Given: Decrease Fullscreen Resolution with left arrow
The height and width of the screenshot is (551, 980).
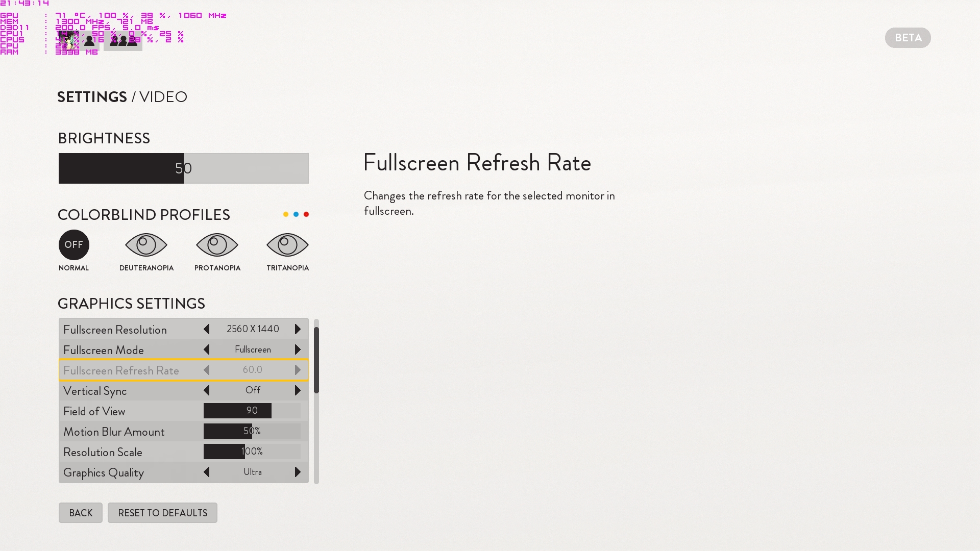Looking at the screenshot, I should pyautogui.click(x=207, y=330).
